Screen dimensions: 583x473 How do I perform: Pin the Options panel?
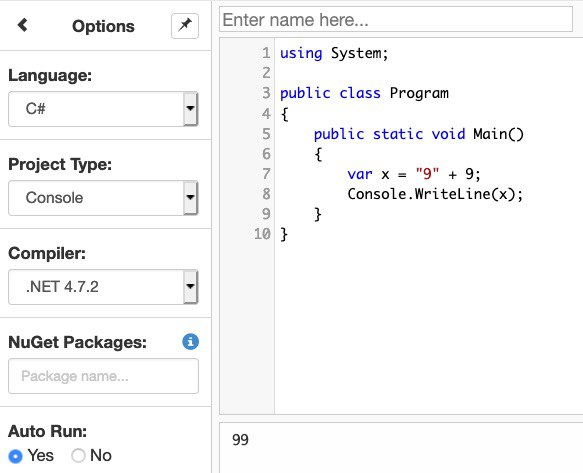click(x=185, y=26)
